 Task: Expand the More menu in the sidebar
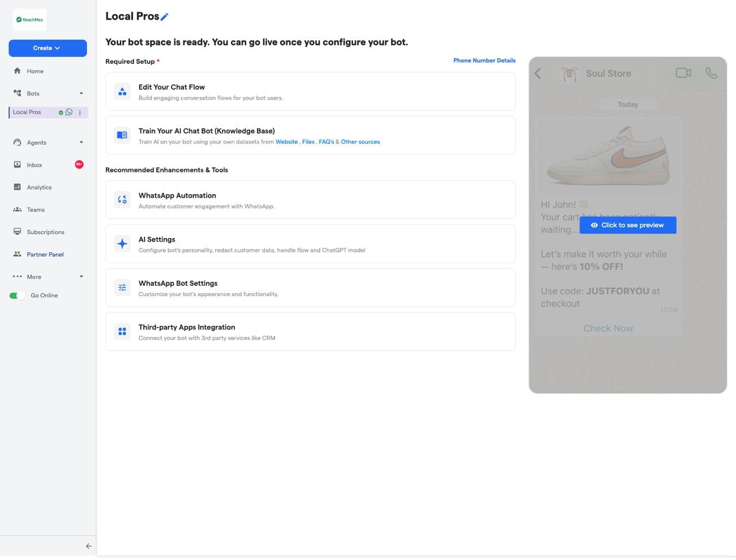pyautogui.click(x=81, y=277)
